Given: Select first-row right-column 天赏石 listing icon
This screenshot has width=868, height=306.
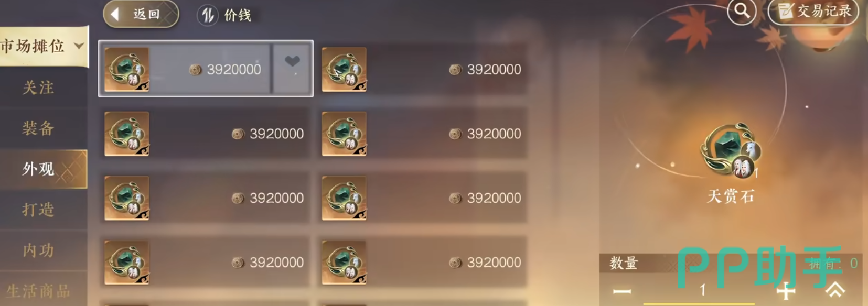Looking at the screenshot, I should click(x=344, y=70).
